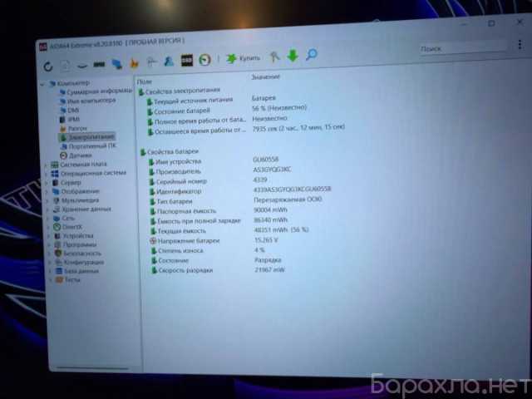The width and height of the screenshot is (532, 399).
Task: Click the green clock icon in toolbar
Action: [x=204, y=59]
